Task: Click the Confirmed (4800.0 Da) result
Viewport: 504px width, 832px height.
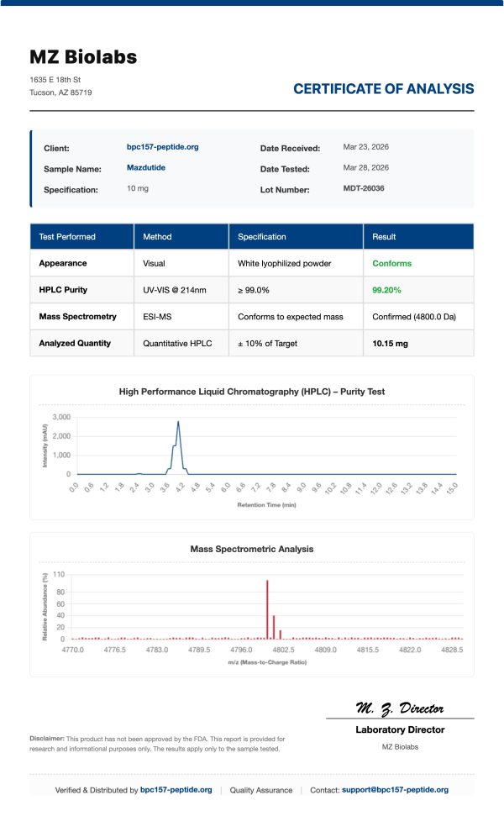Action: [414, 317]
